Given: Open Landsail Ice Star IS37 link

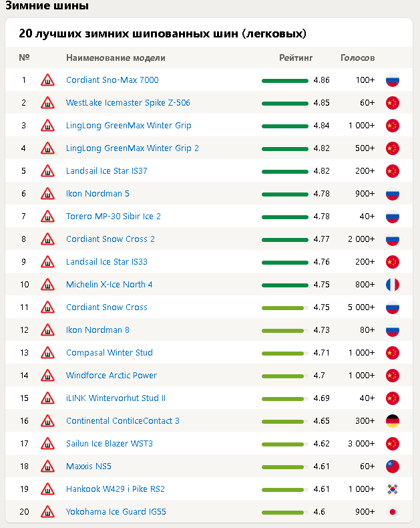Looking at the screenshot, I should pos(107,170).
